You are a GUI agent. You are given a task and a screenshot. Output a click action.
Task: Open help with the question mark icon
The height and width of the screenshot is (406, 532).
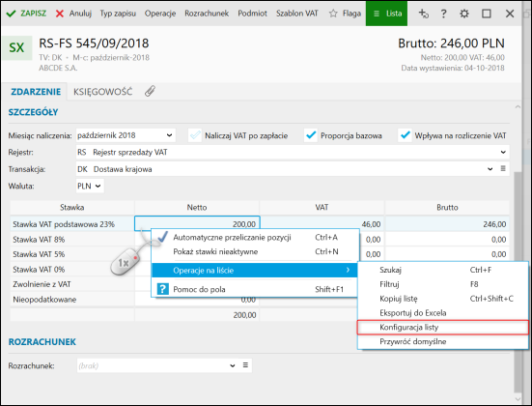coord(443,14)
